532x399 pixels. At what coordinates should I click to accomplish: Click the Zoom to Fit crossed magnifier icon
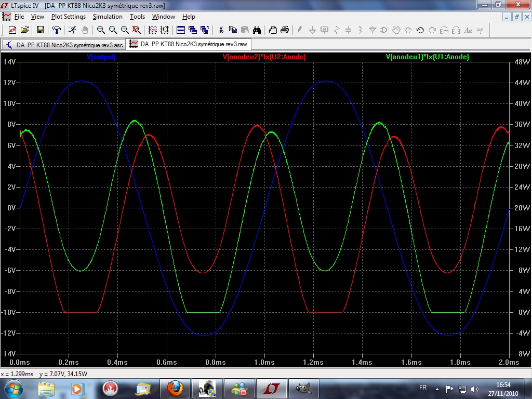coord(137,30)
